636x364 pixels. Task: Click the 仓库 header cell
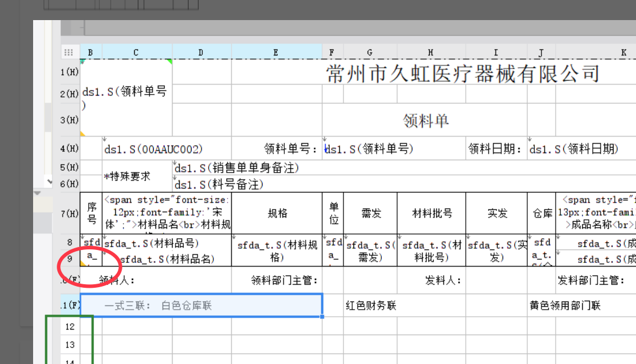coord(541,213)
